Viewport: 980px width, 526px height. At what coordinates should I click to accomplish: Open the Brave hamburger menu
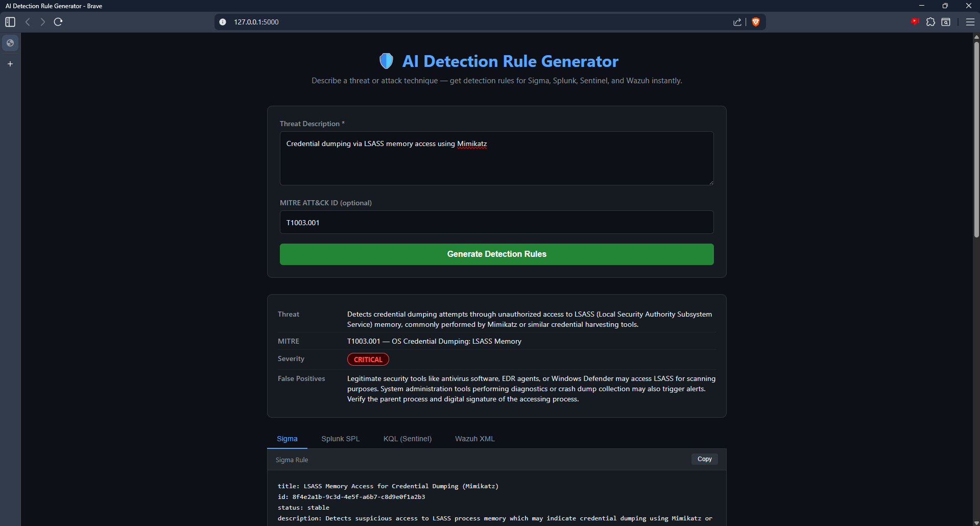pos(970,22)
